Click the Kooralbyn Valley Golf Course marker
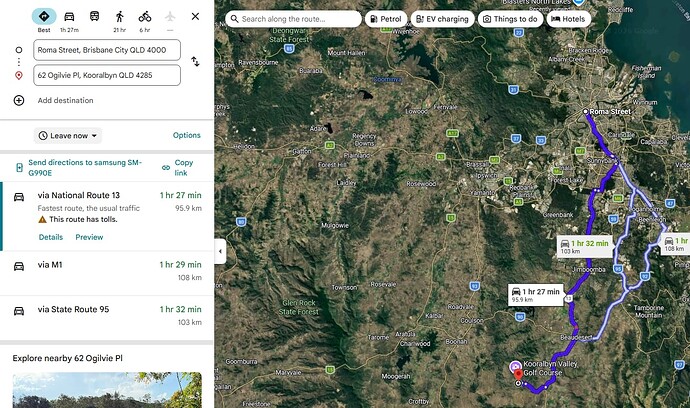 click(x=515, y=366)
